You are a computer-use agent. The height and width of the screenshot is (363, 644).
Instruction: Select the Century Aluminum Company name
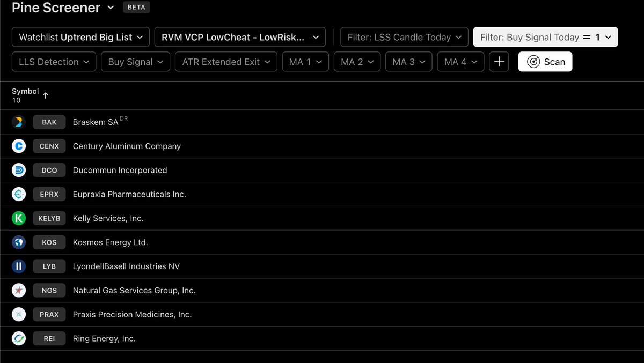click(x=127, y=146)
